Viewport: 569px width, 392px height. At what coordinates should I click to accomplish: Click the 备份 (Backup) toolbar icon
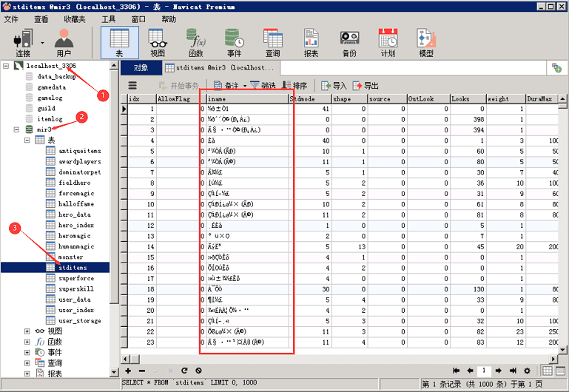[349, 42]
